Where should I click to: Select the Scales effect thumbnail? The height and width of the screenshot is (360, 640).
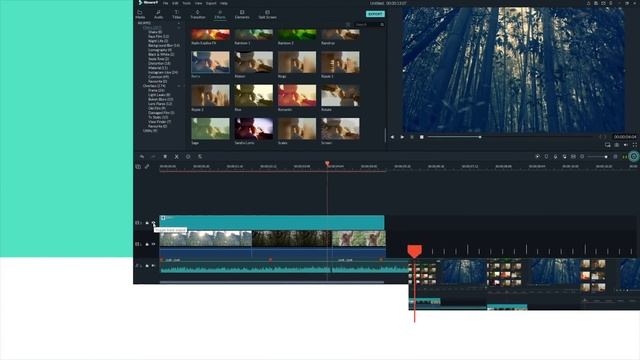pyautogui.click(x=297, y=129)
